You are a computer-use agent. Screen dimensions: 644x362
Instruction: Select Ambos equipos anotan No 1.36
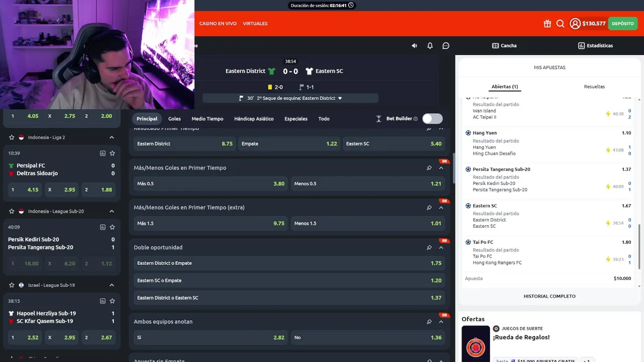[368, 337]
